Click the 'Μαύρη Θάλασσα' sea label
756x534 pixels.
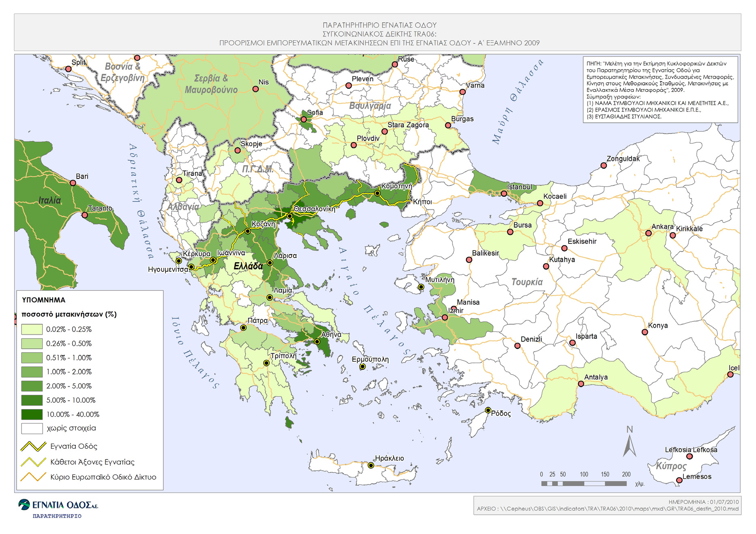(x=517, y=101)
